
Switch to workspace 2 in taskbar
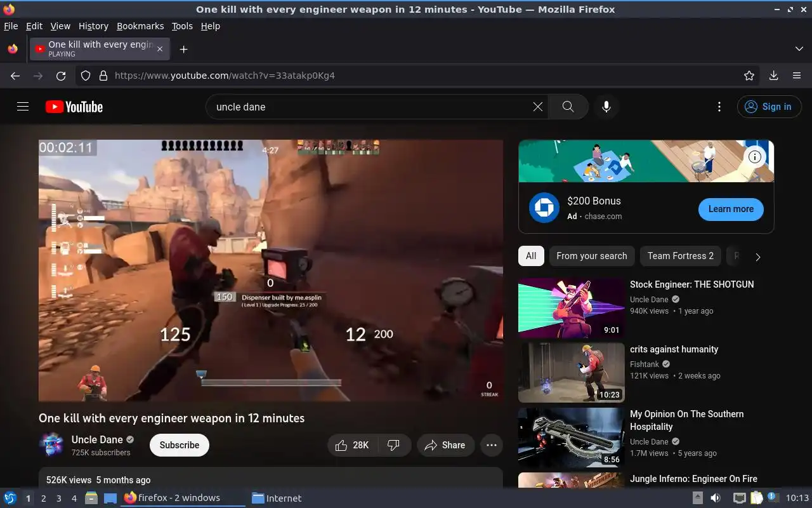pos(44,498)
